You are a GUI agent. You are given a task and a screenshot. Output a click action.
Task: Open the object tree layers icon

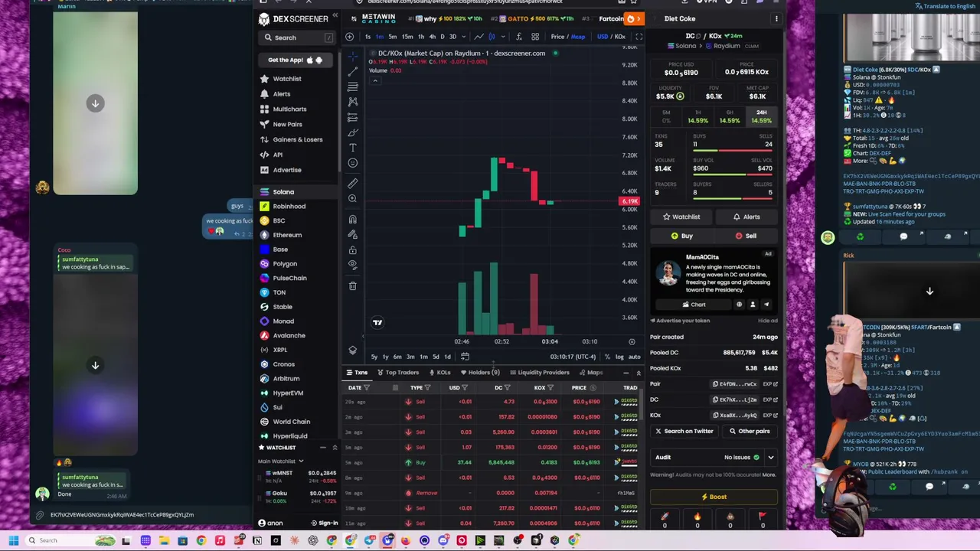tap(352, 350)
